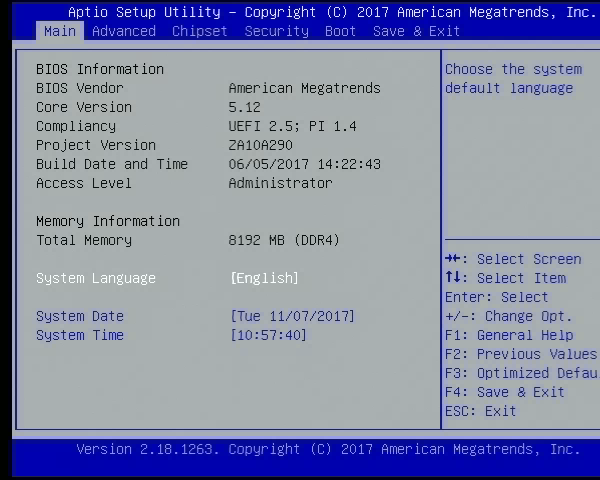
Task: Click the System Time label
Action: [x=80, y=335]
